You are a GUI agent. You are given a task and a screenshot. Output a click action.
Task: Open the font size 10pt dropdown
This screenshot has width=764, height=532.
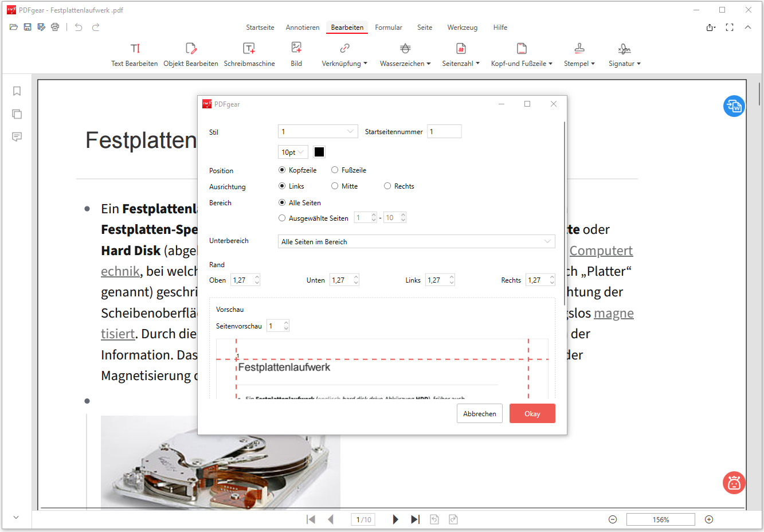[292, 151]
